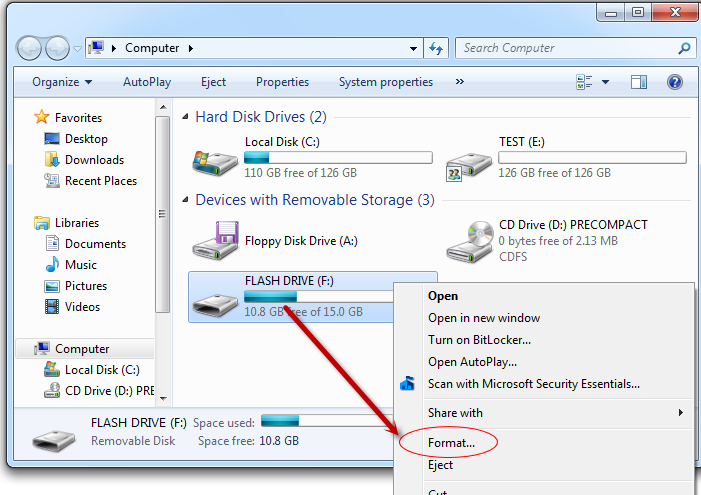701x495 pixels.
Task: Click TEST (E:) capacity bar
Action: tap(592, 157)
